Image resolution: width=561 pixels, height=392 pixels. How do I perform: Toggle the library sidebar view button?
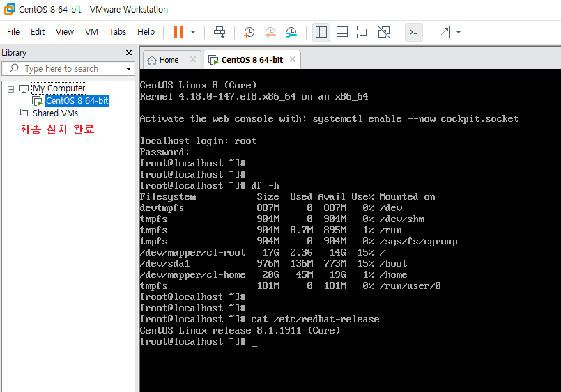coord(321,32)
